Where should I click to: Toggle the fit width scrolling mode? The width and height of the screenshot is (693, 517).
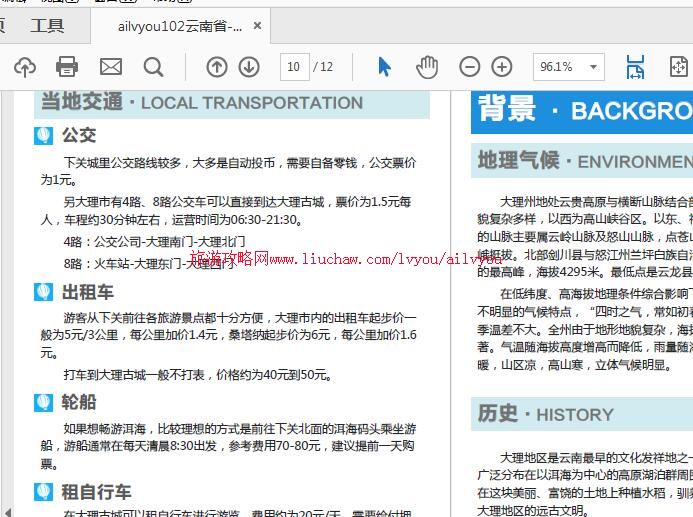[x=635, y=67]
